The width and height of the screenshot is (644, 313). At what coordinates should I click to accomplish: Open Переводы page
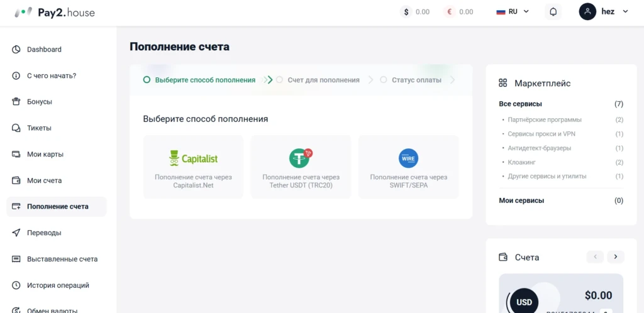(x=56, y=233)
